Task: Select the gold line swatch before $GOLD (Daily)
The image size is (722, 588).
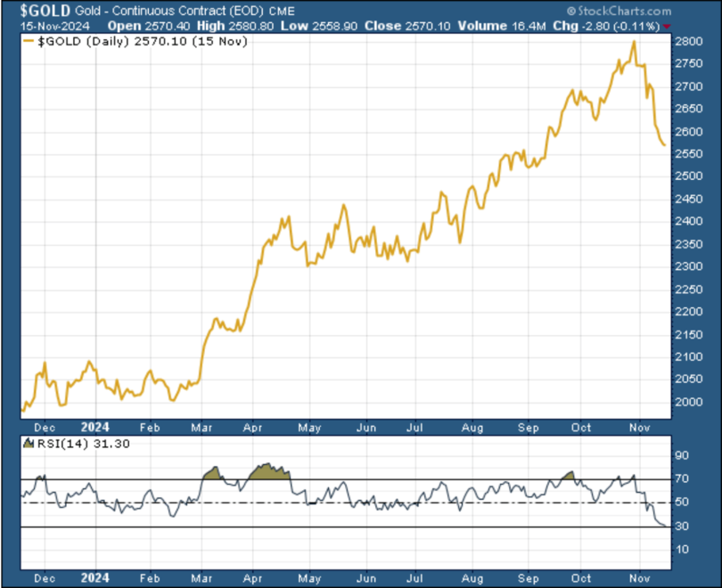Action: coord(29,41)
